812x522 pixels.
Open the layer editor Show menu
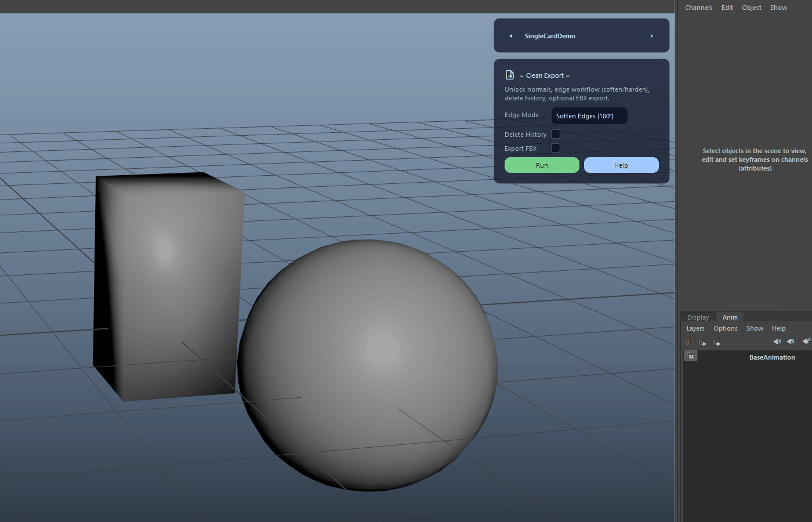[x=755, y=328]
